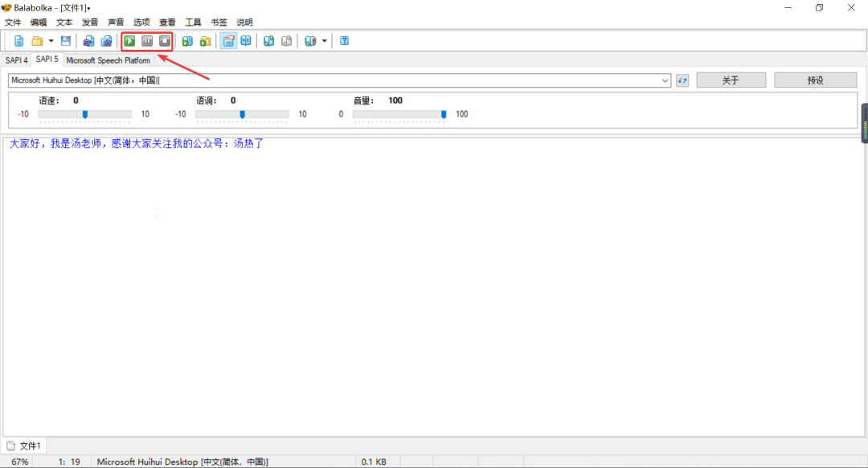Click the Microsoft Huihui Desktop status bar entry
Image resolution: width=868 pixels, height=468 pixels.
(182, 462)
